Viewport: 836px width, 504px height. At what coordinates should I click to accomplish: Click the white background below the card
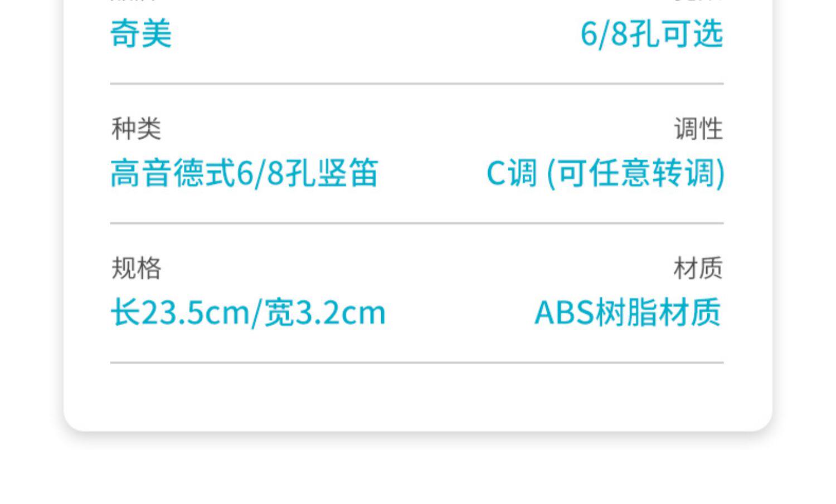coord(417,473)
